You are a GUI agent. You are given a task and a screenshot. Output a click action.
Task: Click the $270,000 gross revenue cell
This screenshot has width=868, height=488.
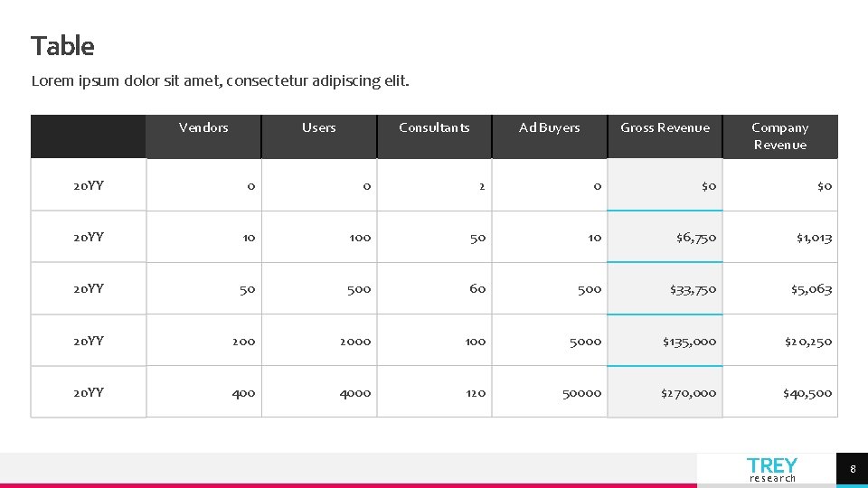point(689,393)
